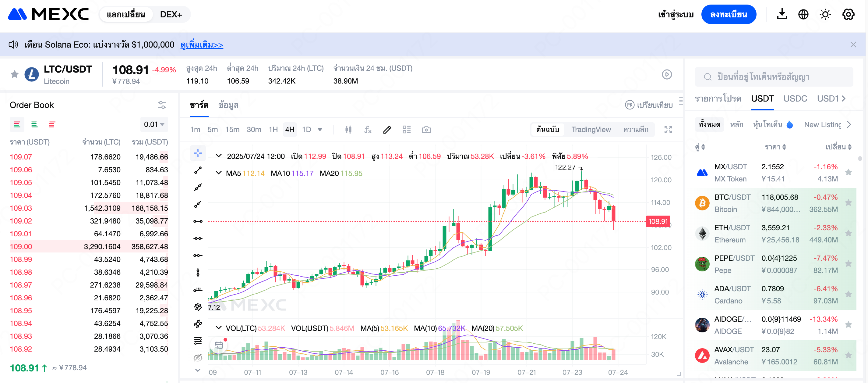Open the แลกเปลี่ยน menu
Viewport: 868px width, 383px height.
(126, 15)
